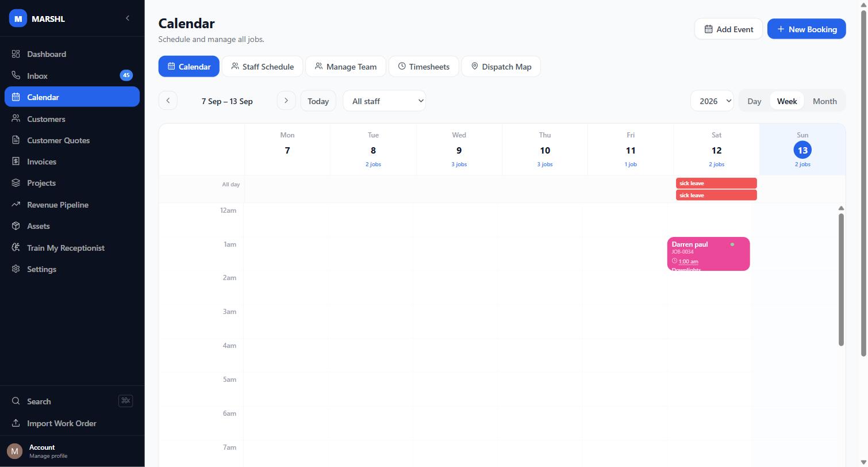The width and height of the screenshot is (868, 467).
Task: Open the All staff dropdown
Action: [x=384, y=101]
